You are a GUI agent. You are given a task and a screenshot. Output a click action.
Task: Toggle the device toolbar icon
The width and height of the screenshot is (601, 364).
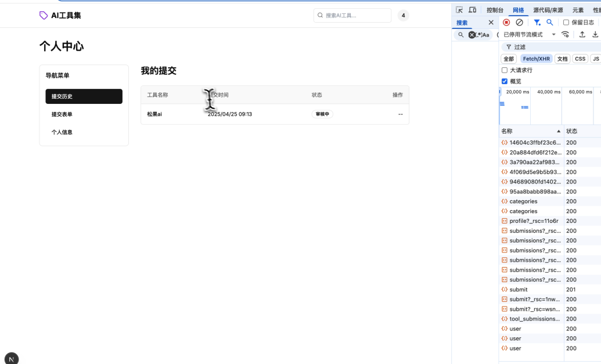pyautogui.click(x=473, y=10)
